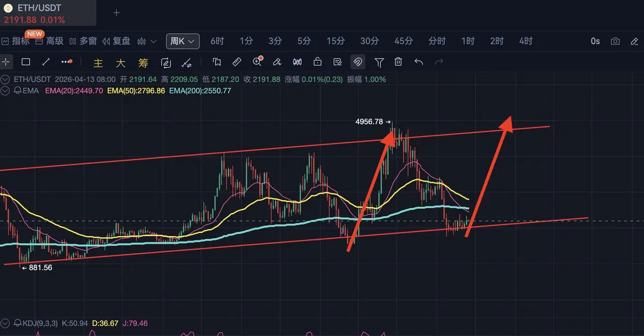
Task: Click the zoom-in magnifier icon
Action: pos(257,62)
